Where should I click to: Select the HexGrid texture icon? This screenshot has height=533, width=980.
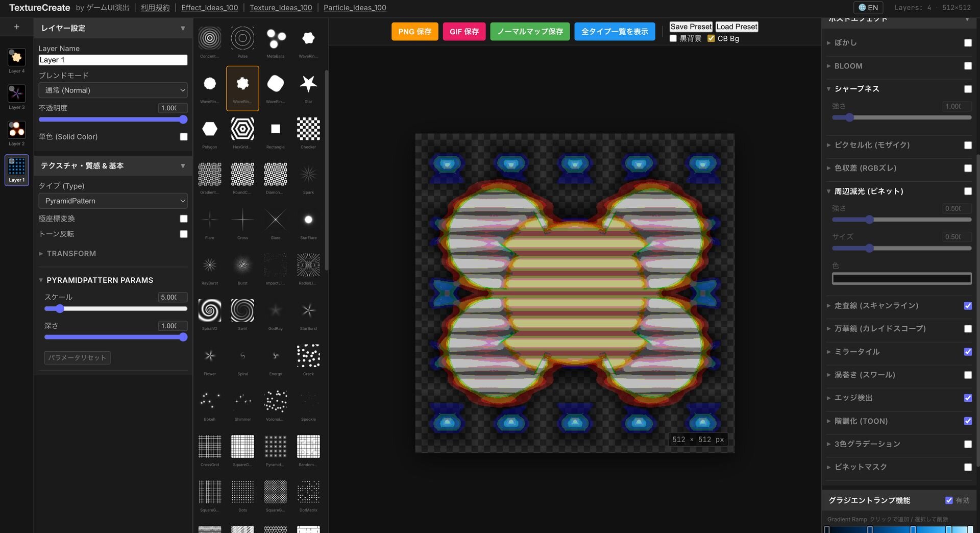tap(242, 129)
